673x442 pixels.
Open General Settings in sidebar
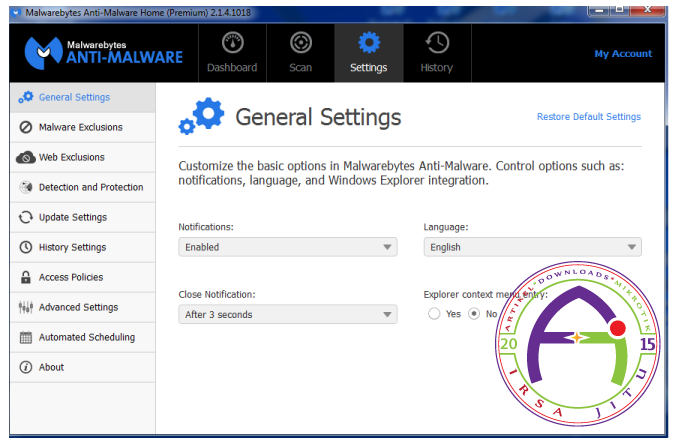[x=82, y=98]
